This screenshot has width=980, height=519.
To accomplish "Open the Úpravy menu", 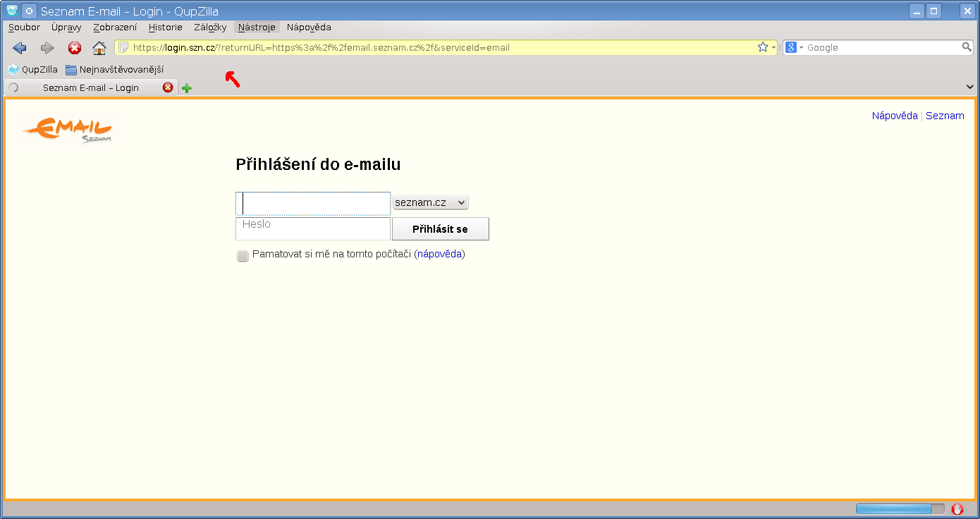I will (66, 28).
